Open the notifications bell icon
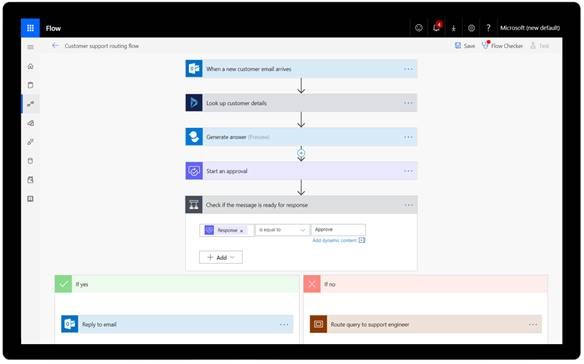The image size is (584, 364). tap(437, 28)
